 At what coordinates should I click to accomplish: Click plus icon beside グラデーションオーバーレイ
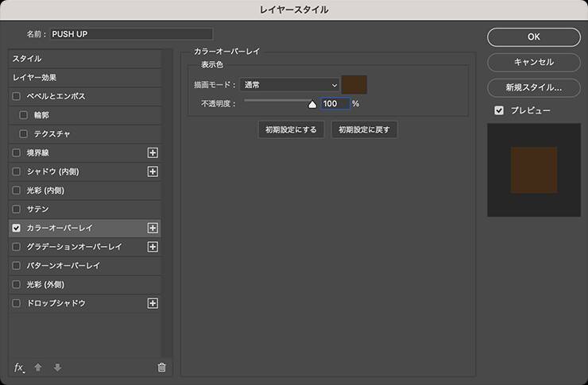153,247
